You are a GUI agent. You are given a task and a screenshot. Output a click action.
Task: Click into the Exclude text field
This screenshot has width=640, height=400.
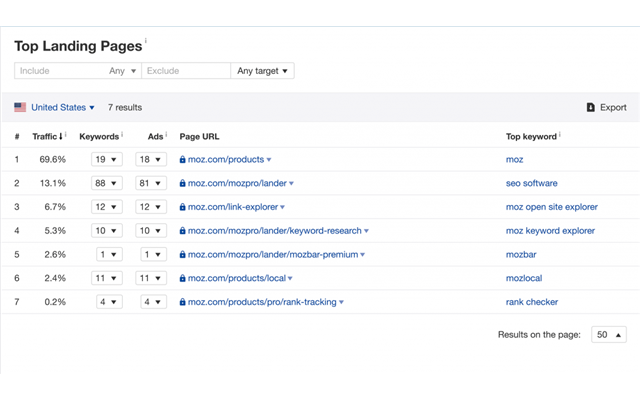(x=185, y=71)
